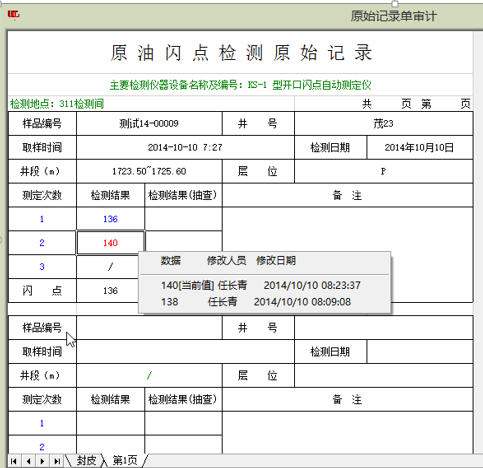Click the first record's 检测结果(抽查) header

[x=183, y=195]
